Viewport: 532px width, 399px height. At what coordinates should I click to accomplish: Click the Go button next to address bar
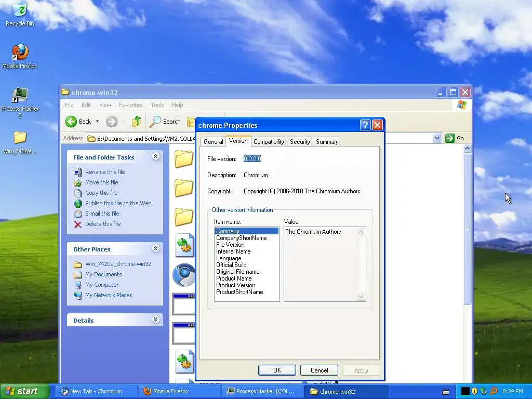455,138
